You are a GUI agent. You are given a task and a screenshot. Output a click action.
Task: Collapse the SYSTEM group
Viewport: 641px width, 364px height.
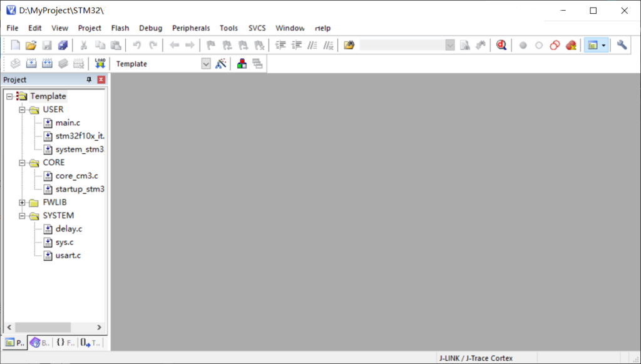(x=22, y=216)
